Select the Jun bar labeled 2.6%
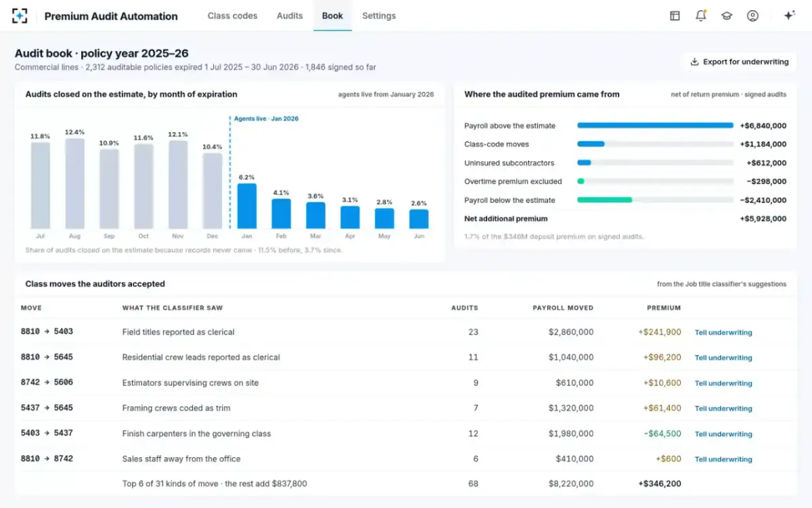 coord(419,219)
